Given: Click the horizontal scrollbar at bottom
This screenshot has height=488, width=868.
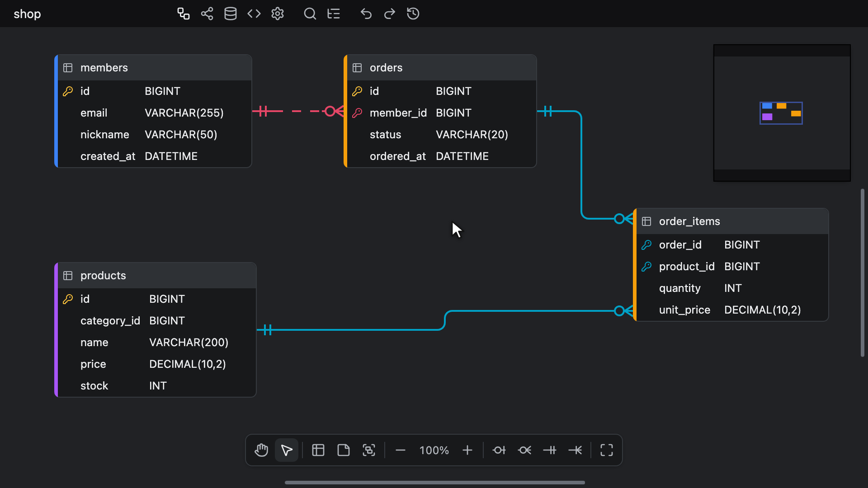Looking at the screenshot, I should coord(435,483).
